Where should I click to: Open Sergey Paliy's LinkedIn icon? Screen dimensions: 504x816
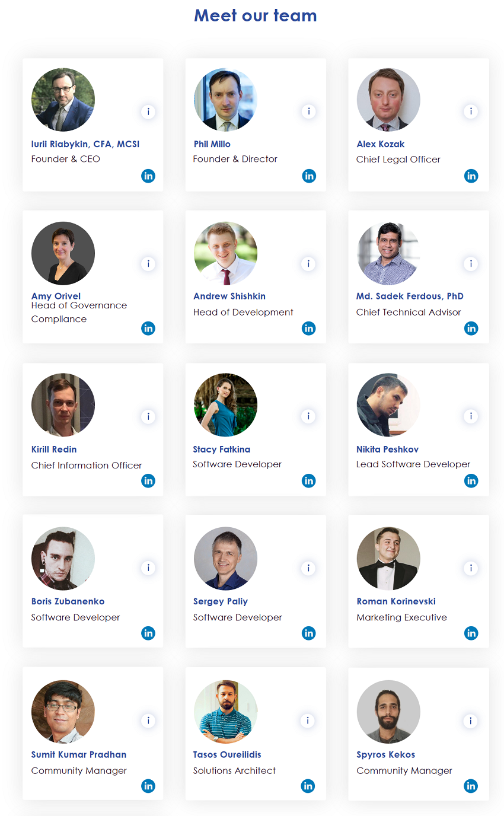tap(308, 633)
